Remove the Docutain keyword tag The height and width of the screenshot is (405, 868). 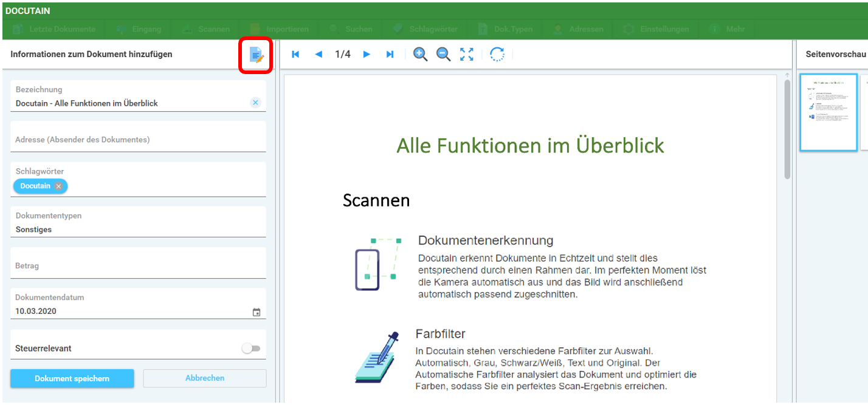click(x=58, y=186)
